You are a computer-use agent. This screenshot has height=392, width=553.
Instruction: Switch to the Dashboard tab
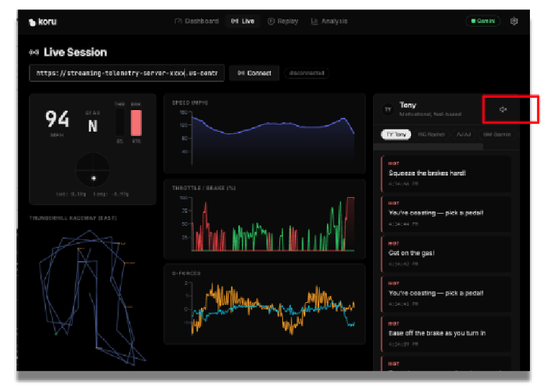tap(197, 22)
